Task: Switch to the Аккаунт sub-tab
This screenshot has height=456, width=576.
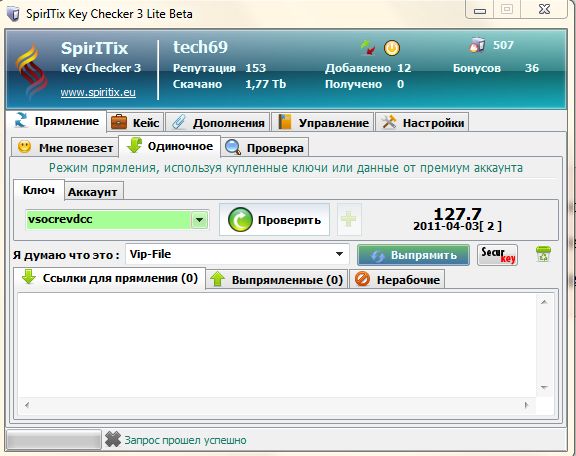Action: (x=93, y=192)
